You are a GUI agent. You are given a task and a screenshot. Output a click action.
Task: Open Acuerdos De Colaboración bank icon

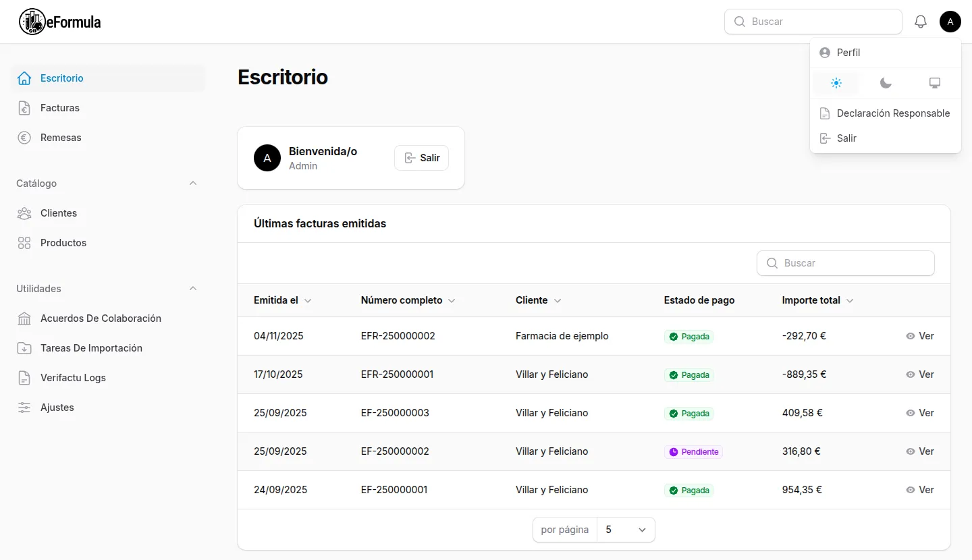point(24,318)
